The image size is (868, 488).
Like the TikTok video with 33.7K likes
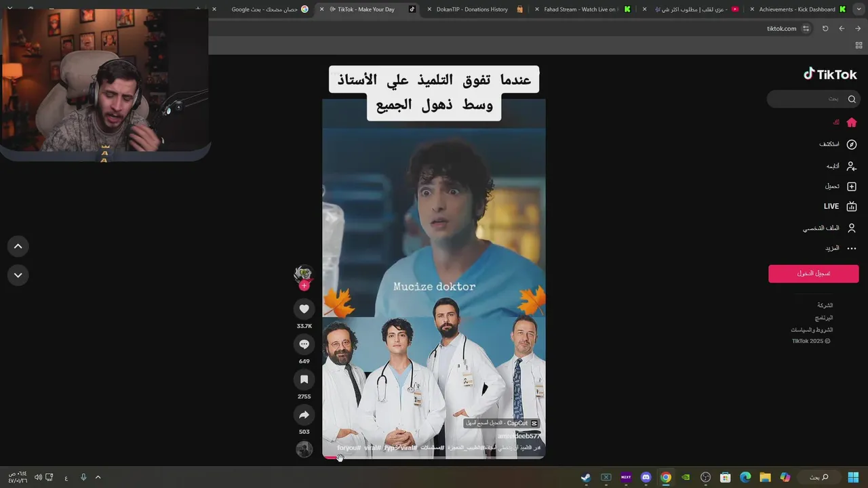coord(304,309)
